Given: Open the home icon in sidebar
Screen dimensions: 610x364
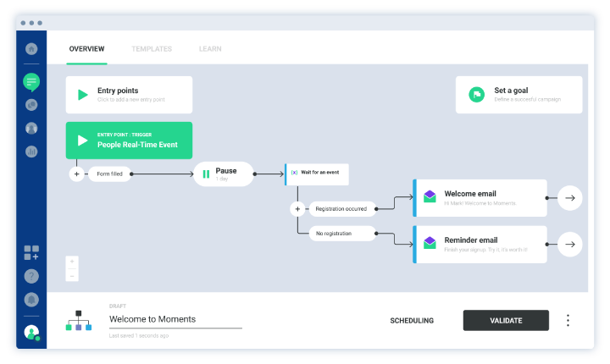Looking at the screenshot, I should pyautogui.click(x=31, y=49).
